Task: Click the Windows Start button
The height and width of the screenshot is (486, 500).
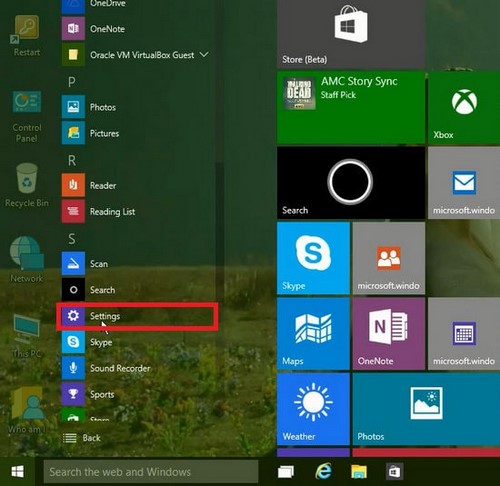Action: 17,471
